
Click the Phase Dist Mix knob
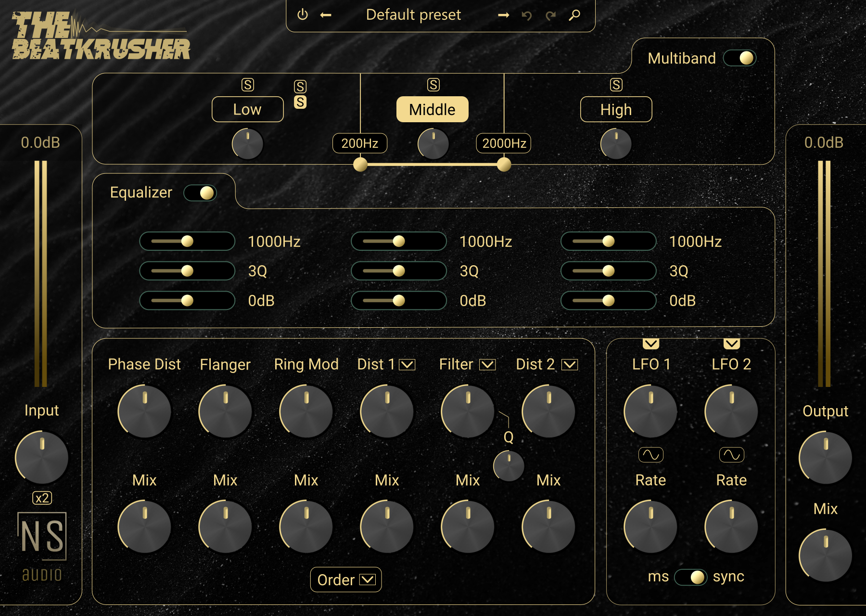click(x=145, y=527)
